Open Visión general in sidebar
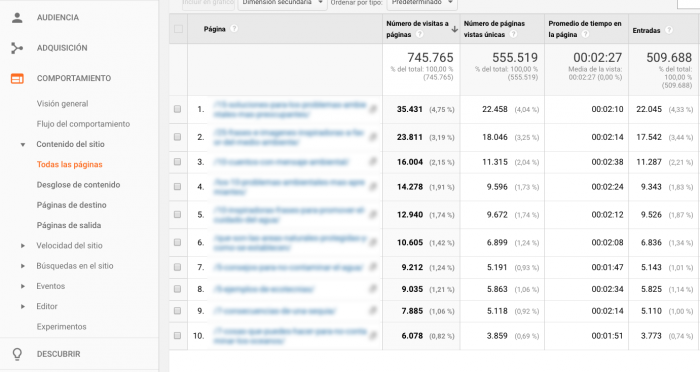 click(62, 104)
